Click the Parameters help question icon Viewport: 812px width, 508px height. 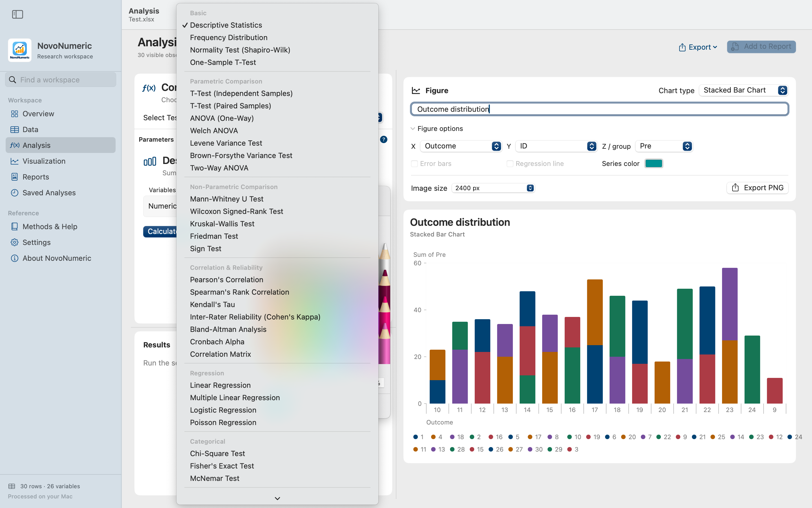pos(383,139)
